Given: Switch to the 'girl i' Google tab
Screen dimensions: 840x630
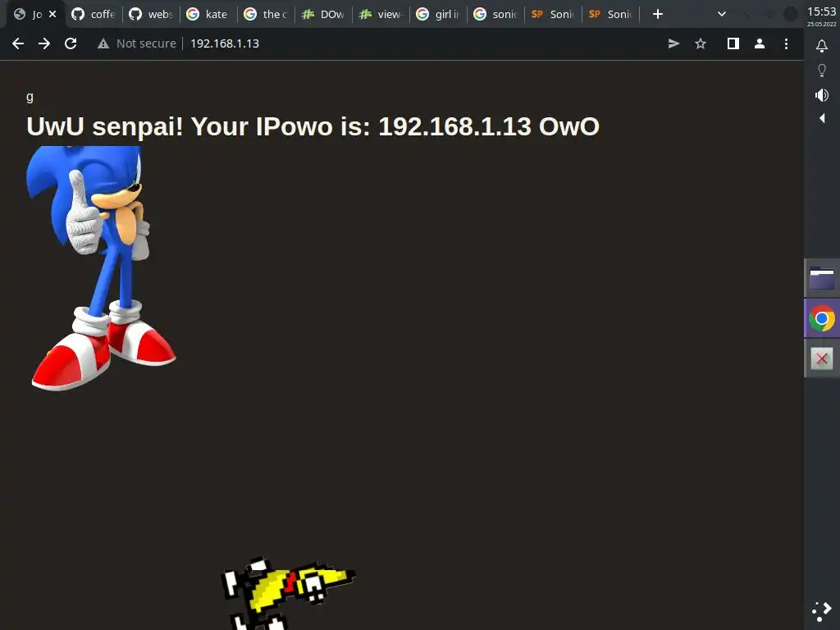Looking at the screenshot, I should (x=438, y=14).
